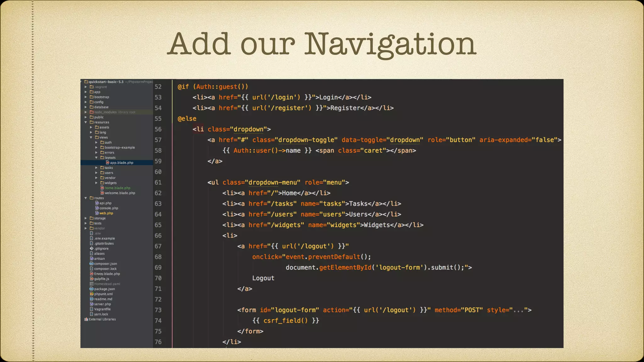Expand the bootstrap folder arrow
This screenshot has height=362, width=644.
[86, 97]
